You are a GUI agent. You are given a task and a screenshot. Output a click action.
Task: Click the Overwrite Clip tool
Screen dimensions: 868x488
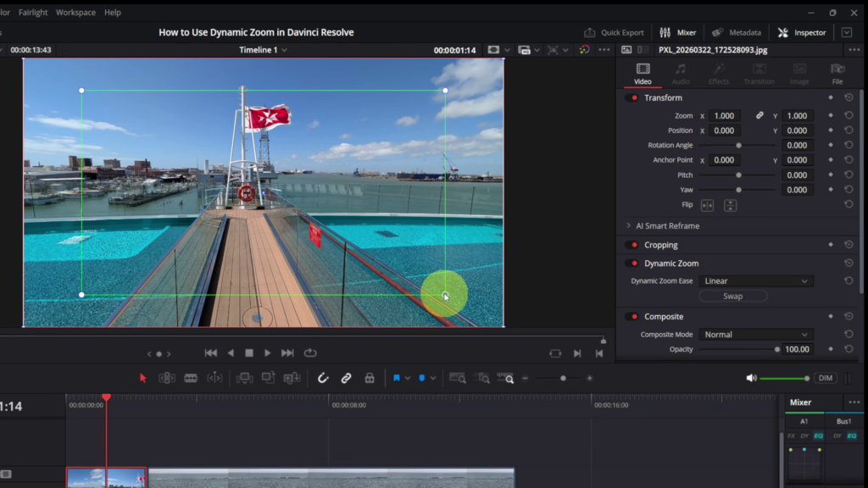(x=268, y=378)
